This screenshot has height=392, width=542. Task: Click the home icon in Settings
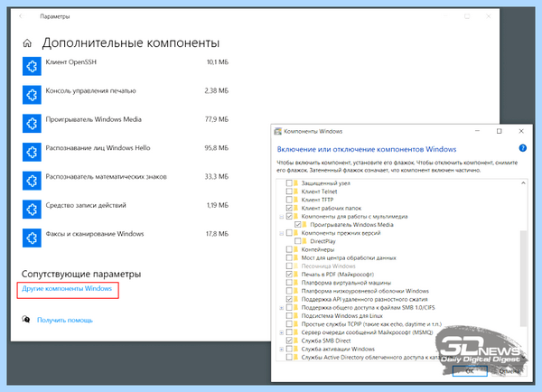pos(27,43)
